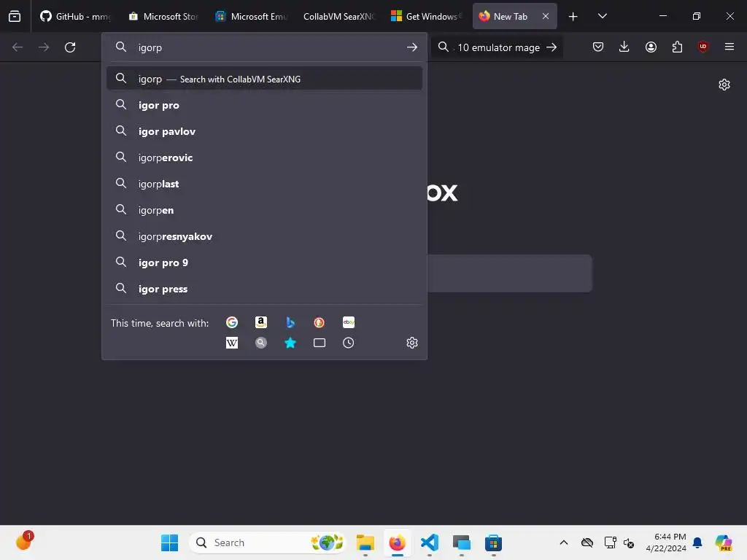Screen dimensions: 747x560
Task: Search history with the clock icon
Action: pos(349,343)
